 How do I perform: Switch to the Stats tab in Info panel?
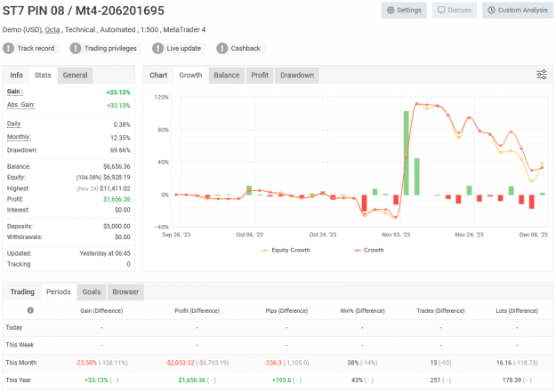coord(43,76)
